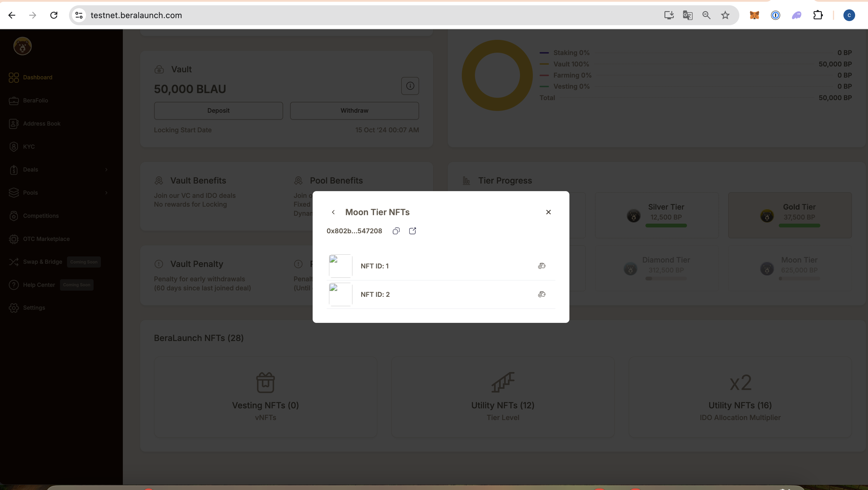Open BeraFolio from the sidebar

35,100
